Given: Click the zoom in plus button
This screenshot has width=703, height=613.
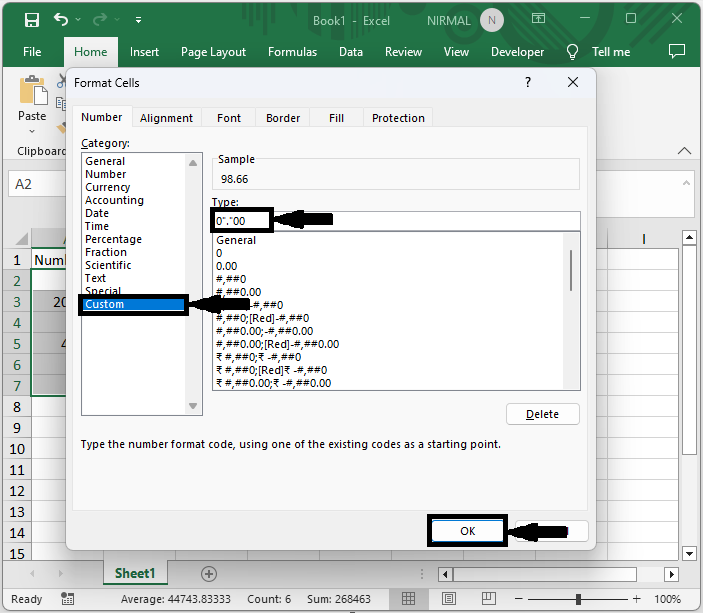Looking at the screenshot, I should coord(636,599).
